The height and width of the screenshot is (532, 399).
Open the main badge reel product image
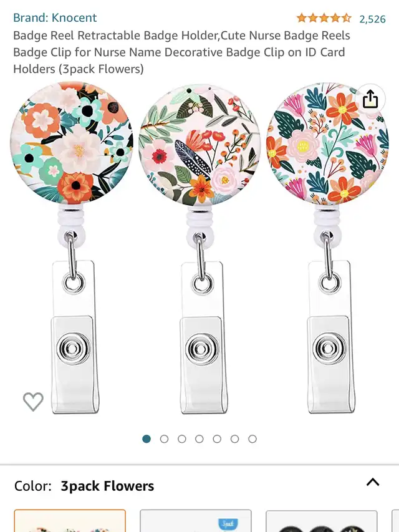pos(199,248)
